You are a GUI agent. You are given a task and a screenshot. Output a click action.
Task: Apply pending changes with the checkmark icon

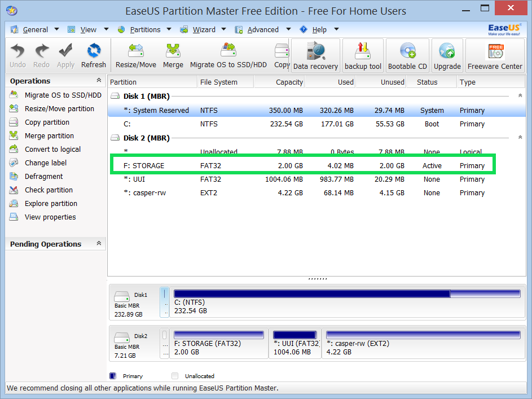tap(65, 56)
